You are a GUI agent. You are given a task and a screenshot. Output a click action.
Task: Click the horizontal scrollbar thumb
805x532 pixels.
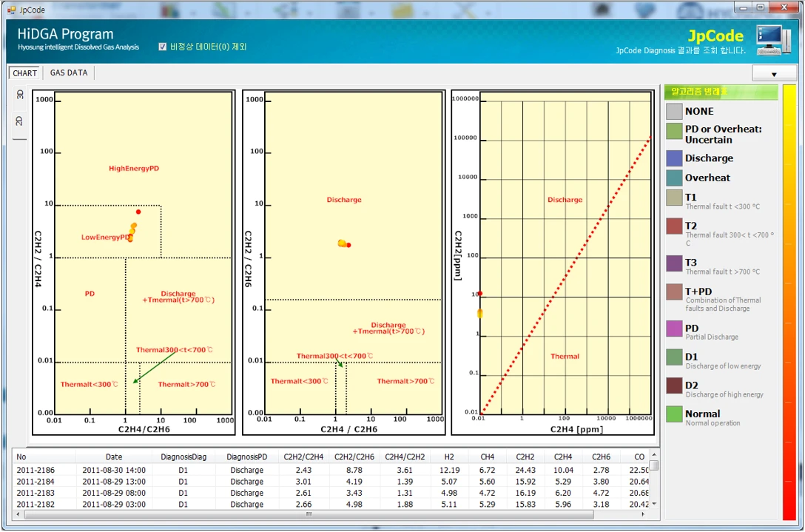pos(309,514)
